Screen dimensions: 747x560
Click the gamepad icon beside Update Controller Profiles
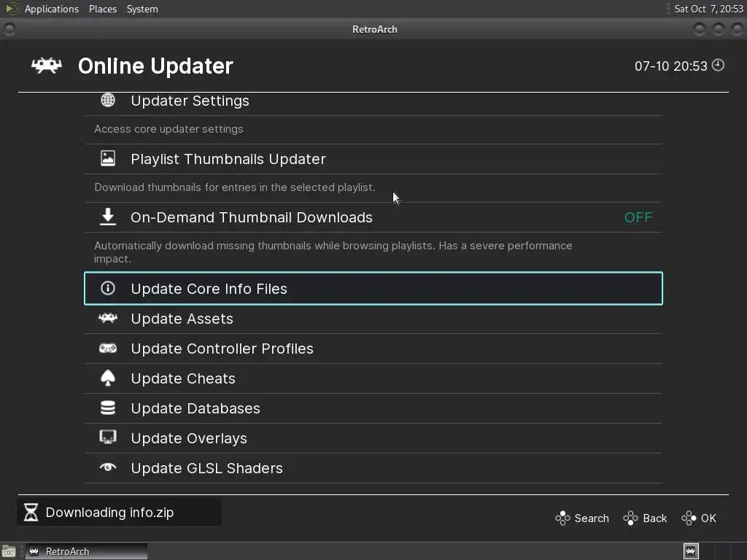(108, 348)
